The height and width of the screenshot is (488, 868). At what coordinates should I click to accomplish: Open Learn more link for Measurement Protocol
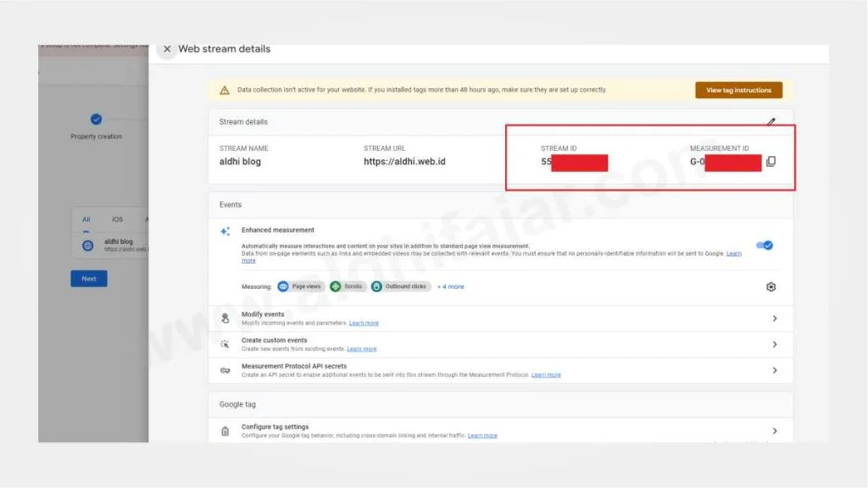click(x=546, y=375)
